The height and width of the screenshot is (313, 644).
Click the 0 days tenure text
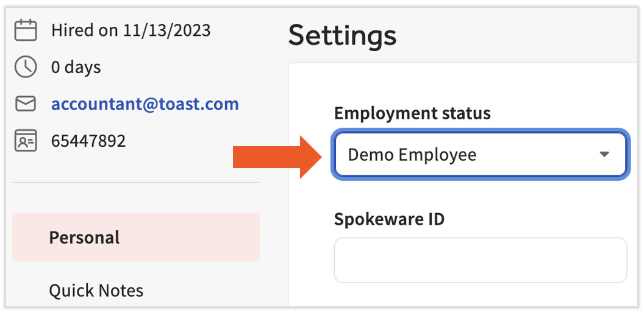point(76,67)
